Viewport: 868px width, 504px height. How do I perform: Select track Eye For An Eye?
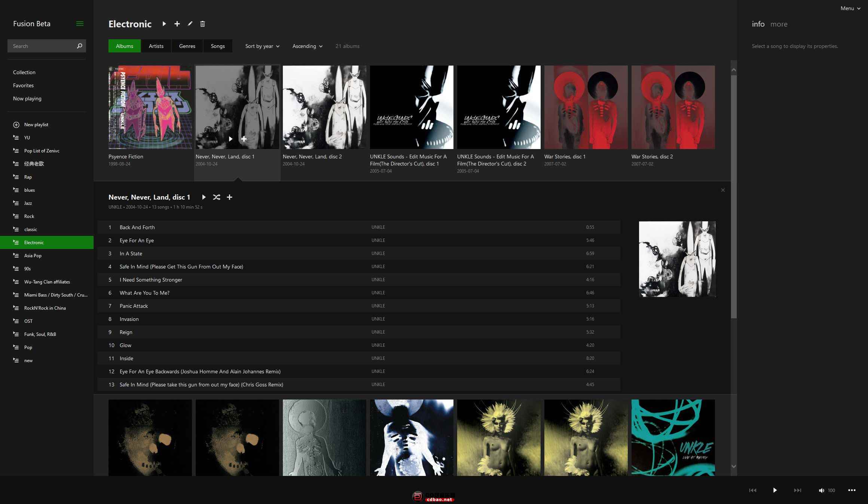coord(359,240)
